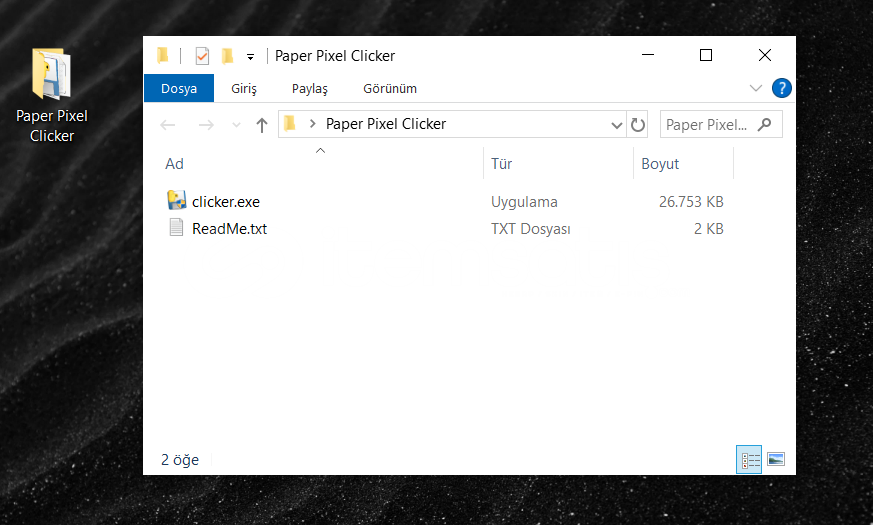Image resolution: width=873 pixels, height=525 pixels.
Task: Open the Paylaş ribbon tab
Action: (309, 88)
